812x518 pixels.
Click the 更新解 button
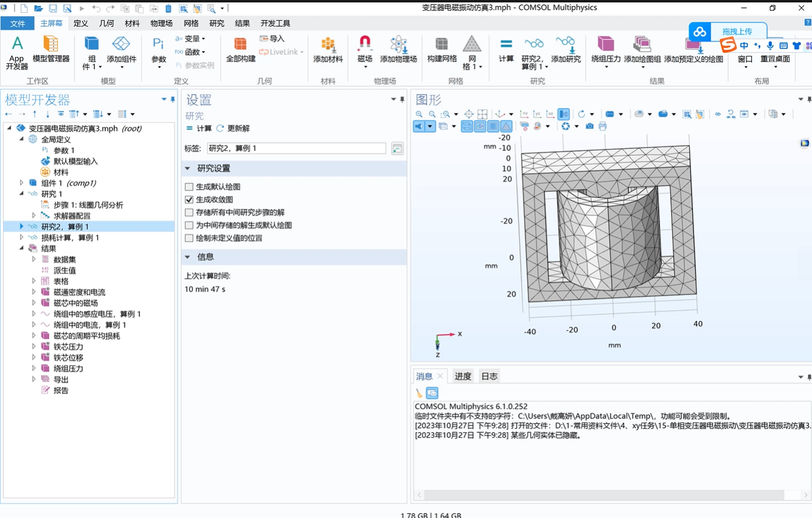click(233, 128)
